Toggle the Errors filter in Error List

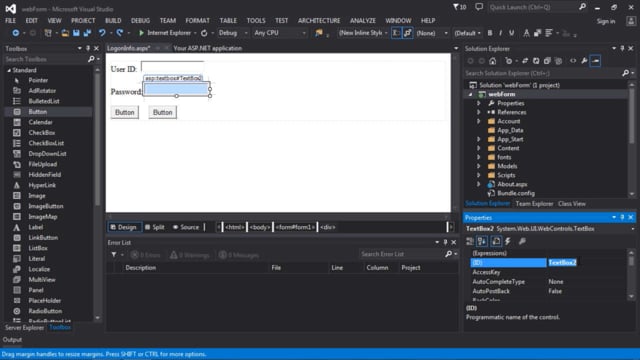146,255
